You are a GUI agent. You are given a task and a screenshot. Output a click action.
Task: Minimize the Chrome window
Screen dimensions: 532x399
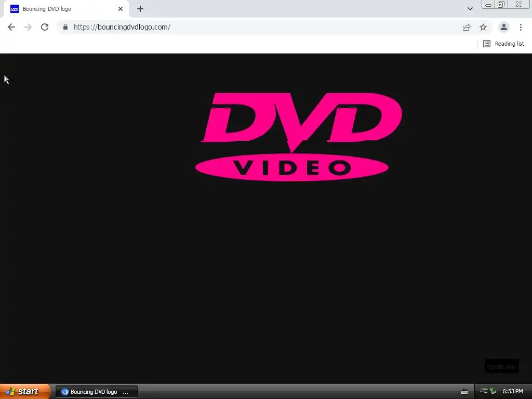pyautogui.click(x=488, y=4)
